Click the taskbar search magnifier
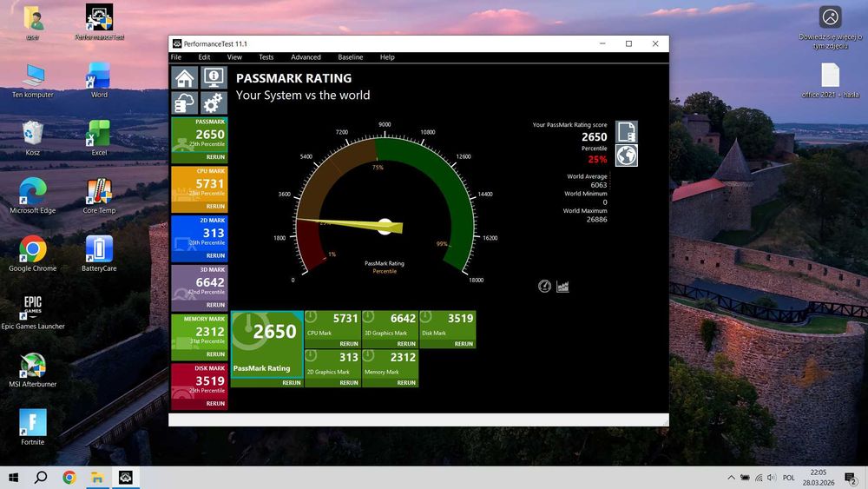This screenshot has width=868, height=489. pos(41,478)
